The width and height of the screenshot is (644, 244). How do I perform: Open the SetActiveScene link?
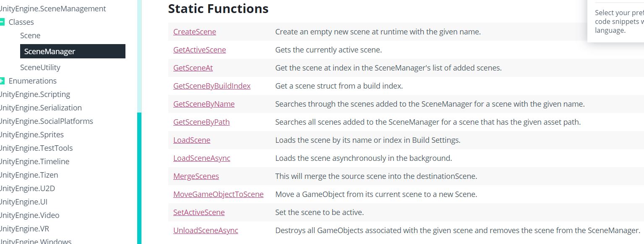coord(199,213)
